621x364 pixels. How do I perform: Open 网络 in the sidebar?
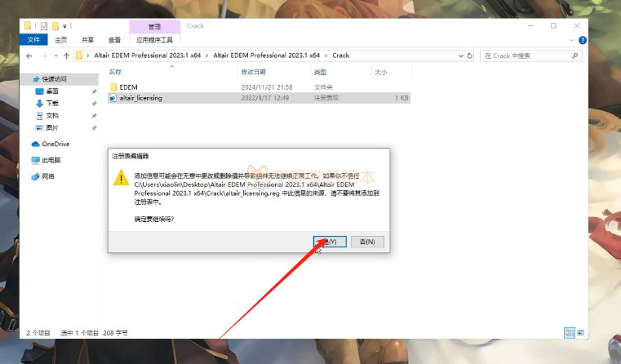coord(48,176)
